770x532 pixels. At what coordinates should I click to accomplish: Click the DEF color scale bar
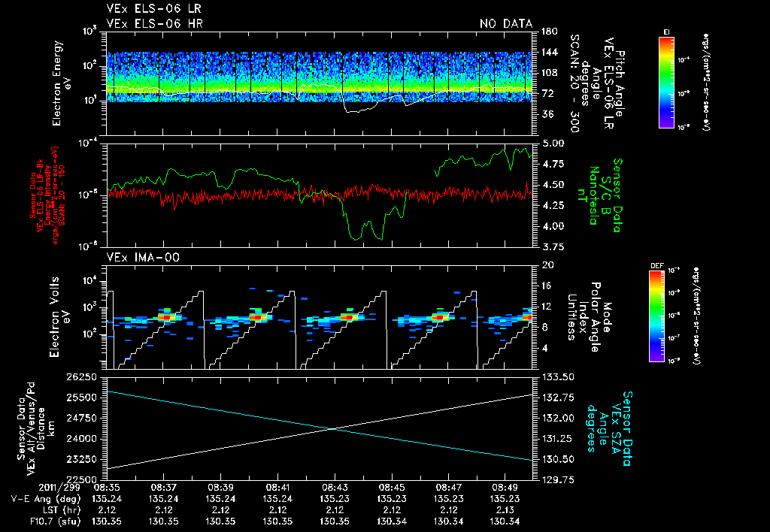(x=656, y=316)
